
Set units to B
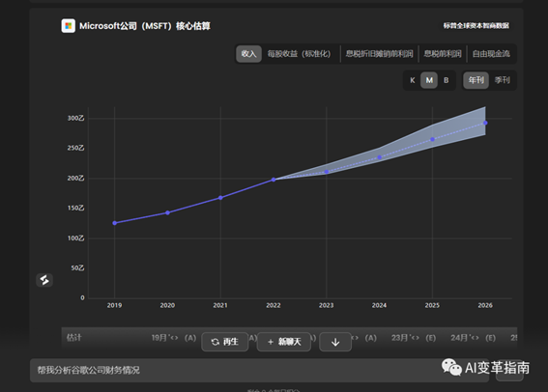446,80
